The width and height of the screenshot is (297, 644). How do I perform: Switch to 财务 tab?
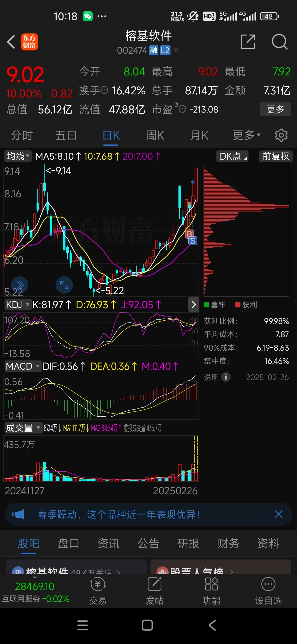click(x=229, y=543)
